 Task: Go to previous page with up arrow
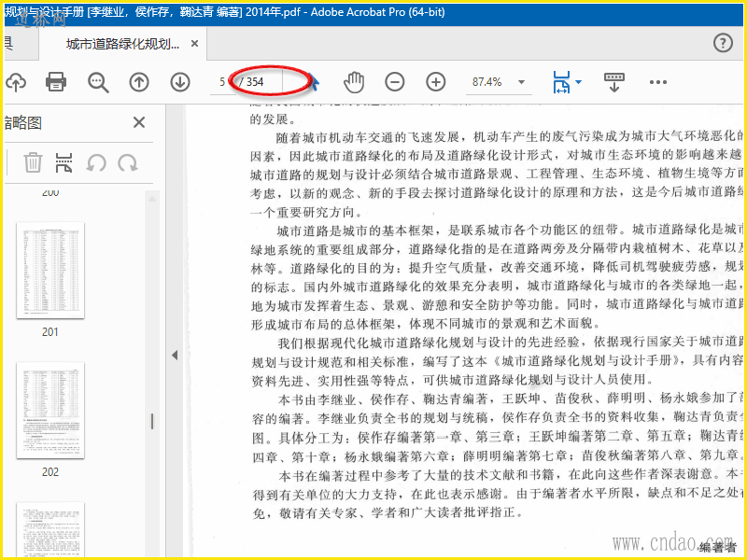[139, 82]
